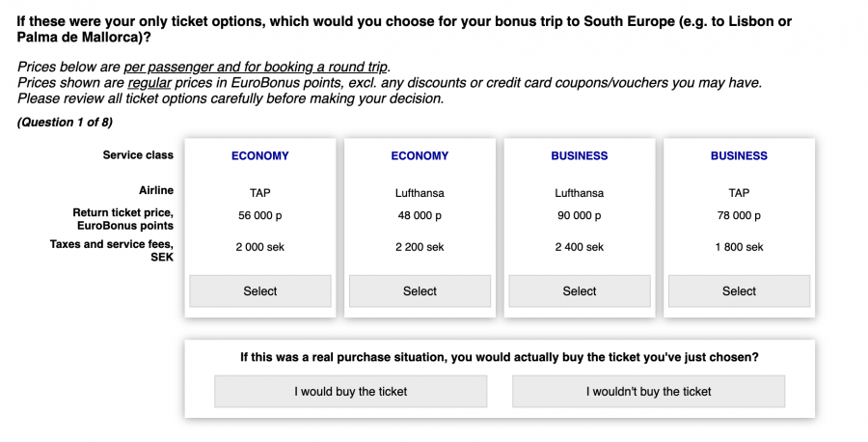Click the real purchase situation question text

point(499,357)
